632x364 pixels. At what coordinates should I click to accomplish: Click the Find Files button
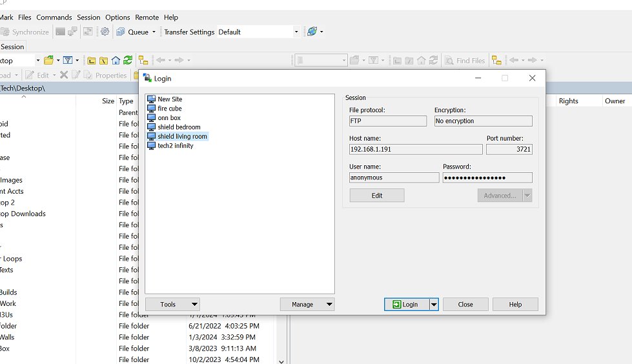click(x=465, y=61)
